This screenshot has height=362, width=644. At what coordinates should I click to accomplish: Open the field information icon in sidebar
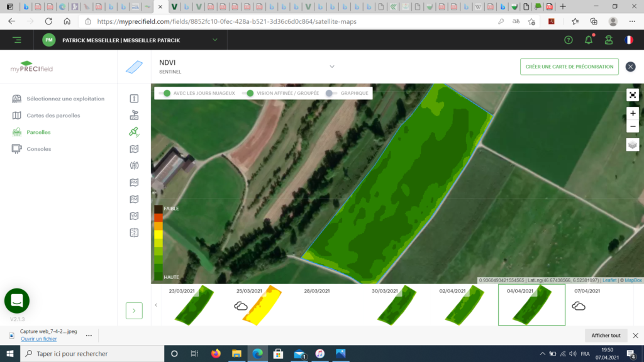point(134,99)
